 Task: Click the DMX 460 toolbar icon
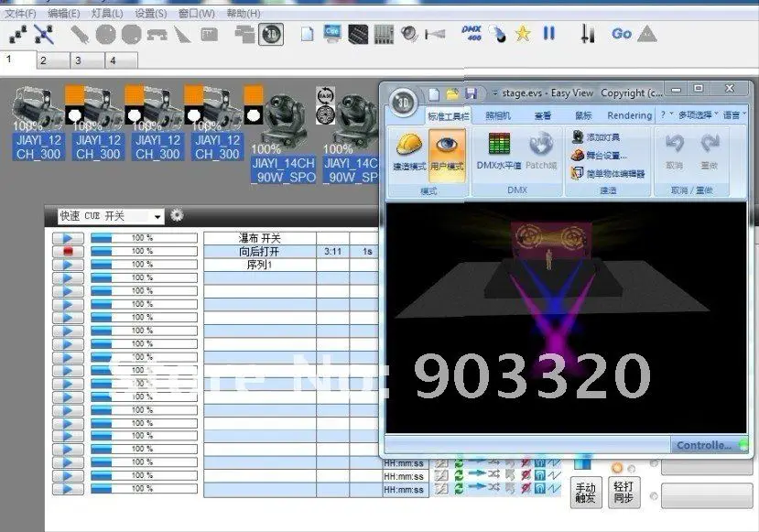[x=470, y=33]
